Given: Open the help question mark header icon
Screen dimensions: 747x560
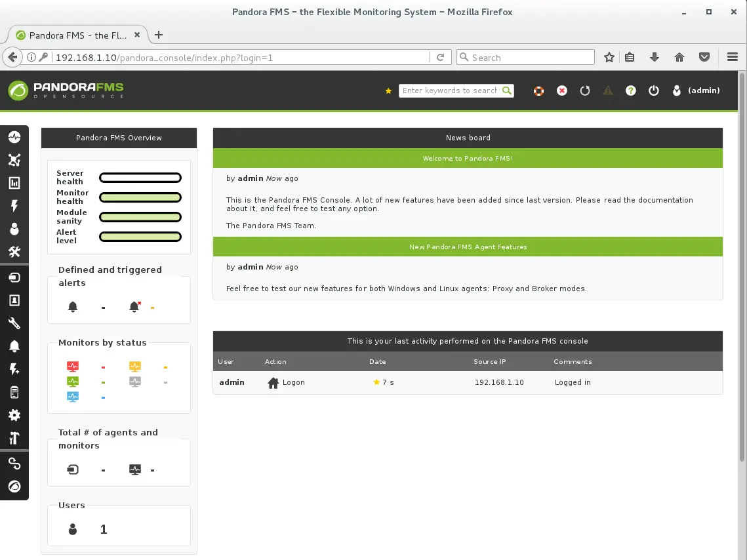Looking at the screenshot, I should point(631,90).
